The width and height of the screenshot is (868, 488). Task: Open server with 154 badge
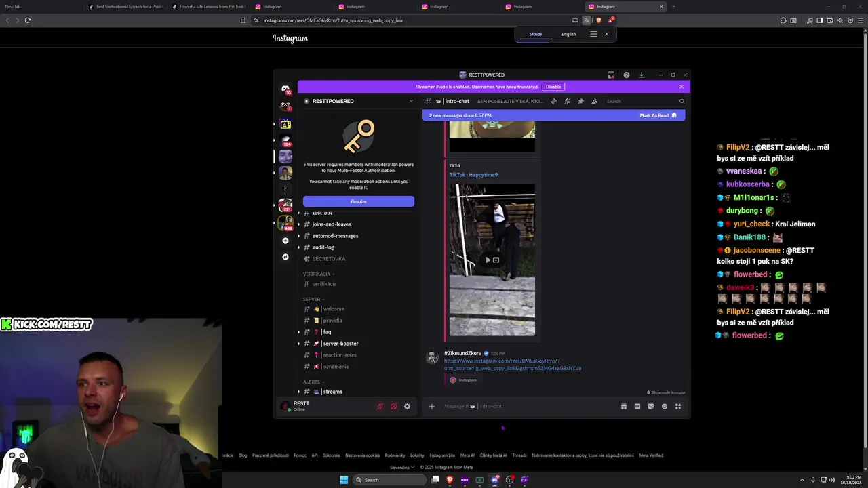pos(285,140)
